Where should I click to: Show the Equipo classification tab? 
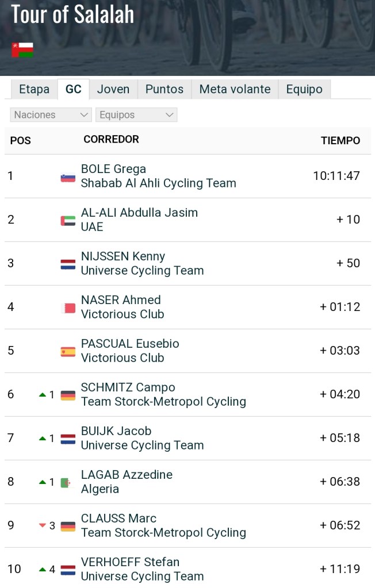pos(304,90)
